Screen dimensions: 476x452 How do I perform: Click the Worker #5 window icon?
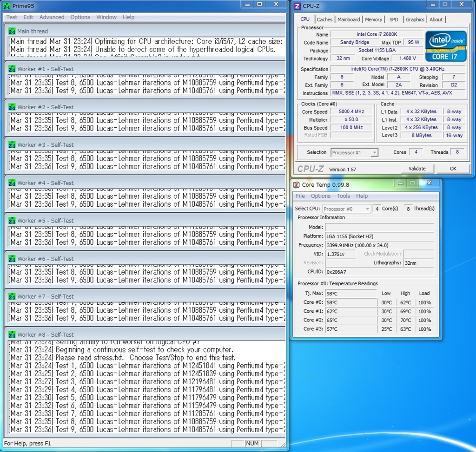pos(12,221)
